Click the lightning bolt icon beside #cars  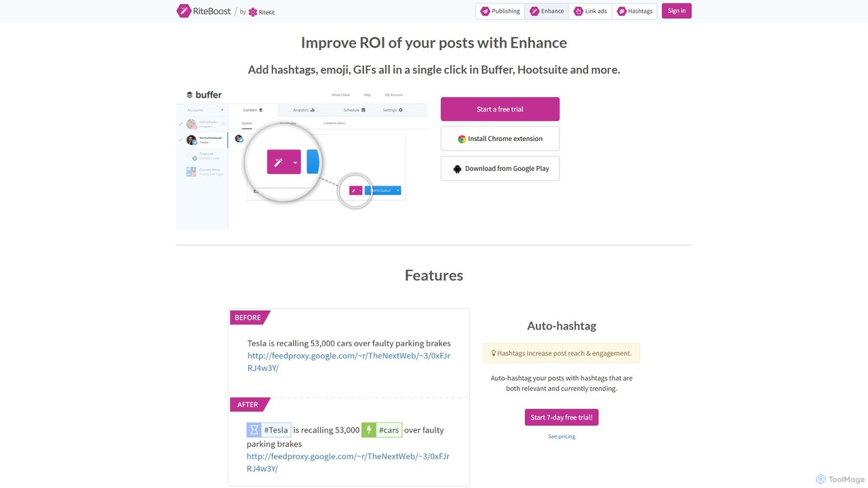(x=369, y=430)
